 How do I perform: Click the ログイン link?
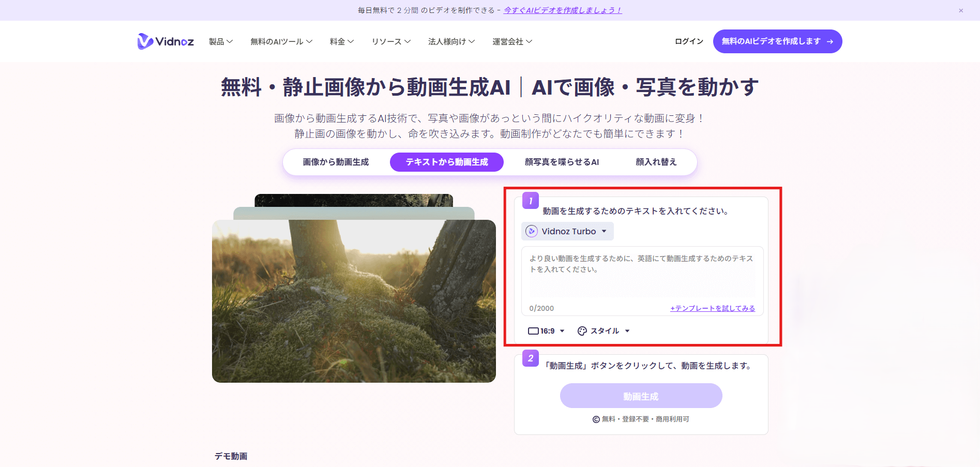pyautogui.click(x=688, y=41)
